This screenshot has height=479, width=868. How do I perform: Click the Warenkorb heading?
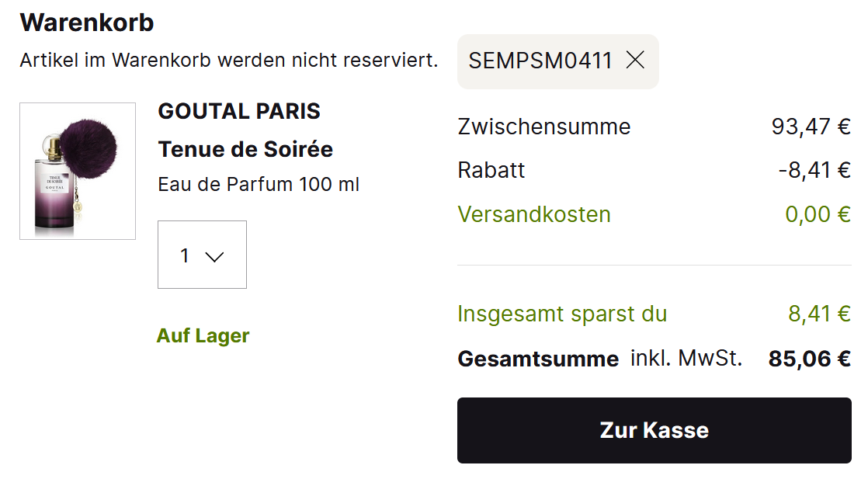pyautogui.click(x=87, y=23)
